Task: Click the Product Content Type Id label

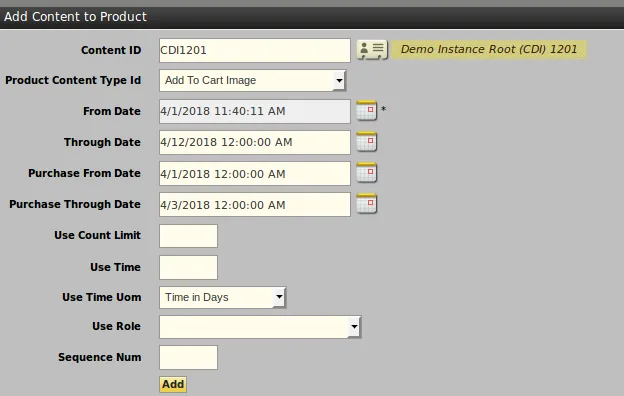Action: tap(73, 80)
